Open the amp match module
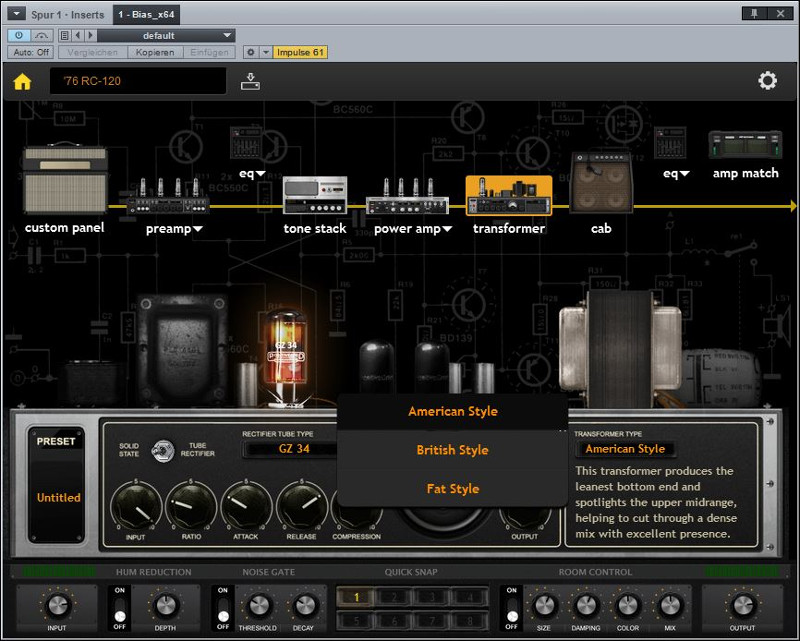800x641 pixels. click(745, 145)
